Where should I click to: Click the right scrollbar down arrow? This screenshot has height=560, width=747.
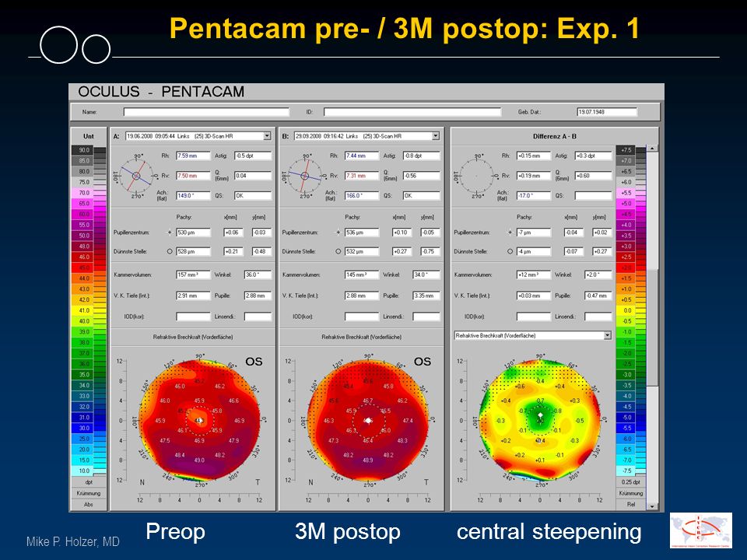tap(652, 506)
